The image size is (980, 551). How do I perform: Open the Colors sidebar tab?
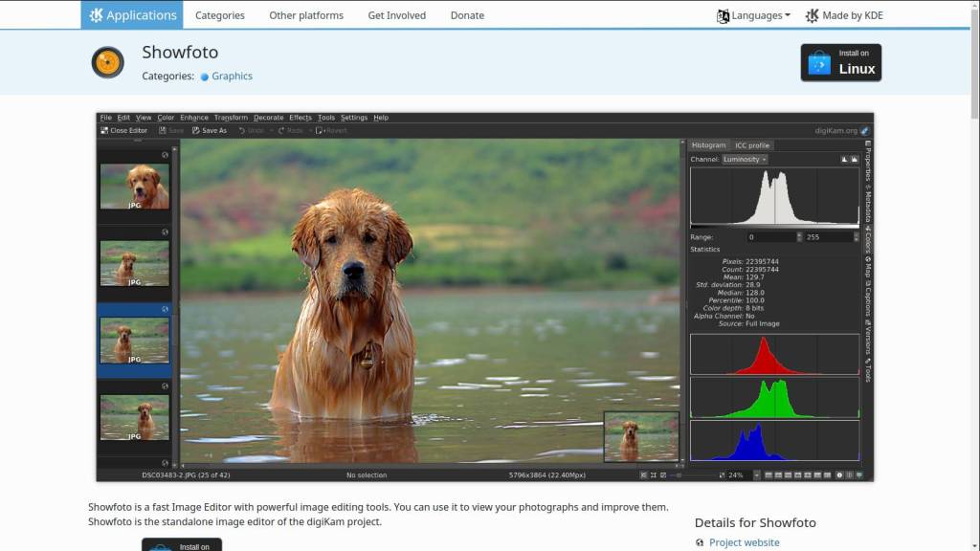868,239
